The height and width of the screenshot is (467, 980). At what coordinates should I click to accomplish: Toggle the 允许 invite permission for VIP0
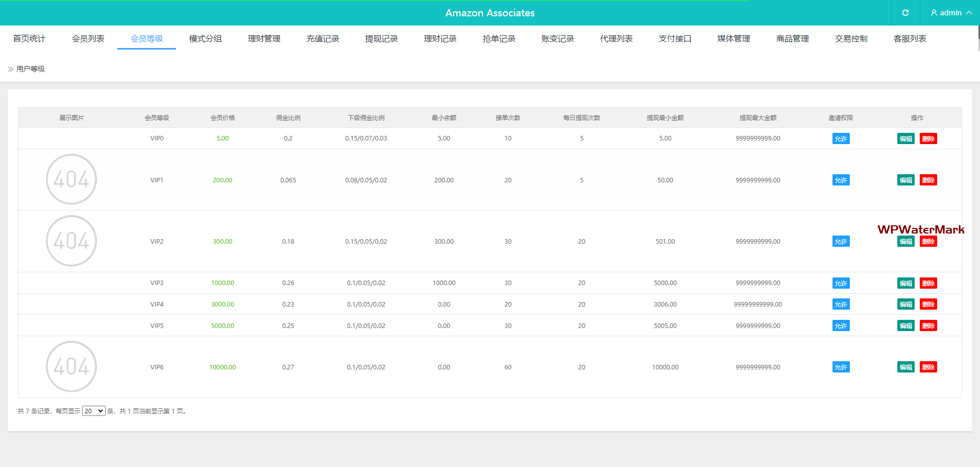(841, 138)
